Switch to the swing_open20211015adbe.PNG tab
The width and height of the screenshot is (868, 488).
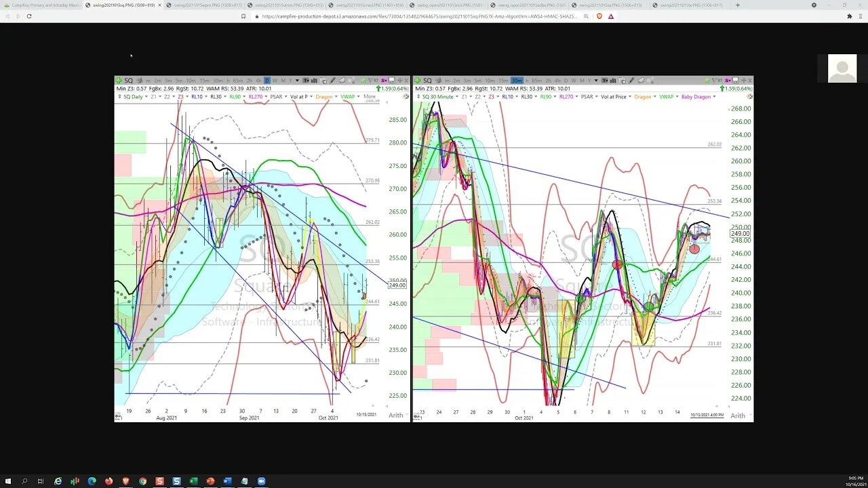tap(528, 5)
